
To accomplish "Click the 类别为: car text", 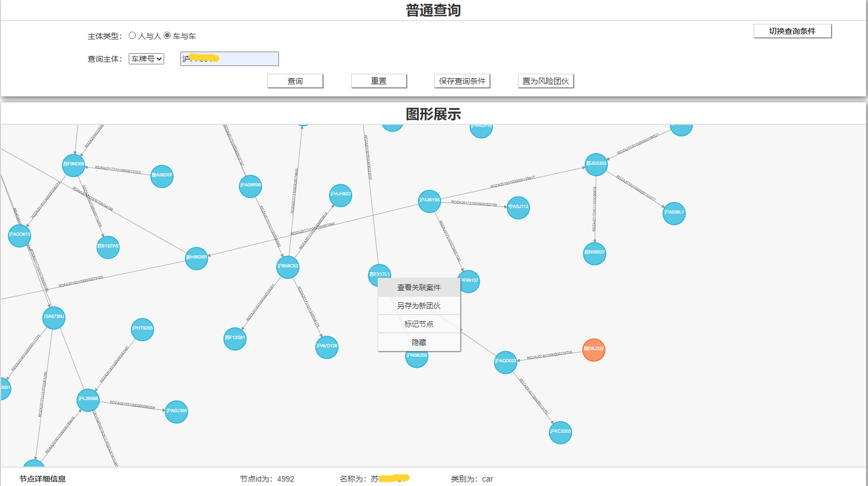I will coord(472,479).
